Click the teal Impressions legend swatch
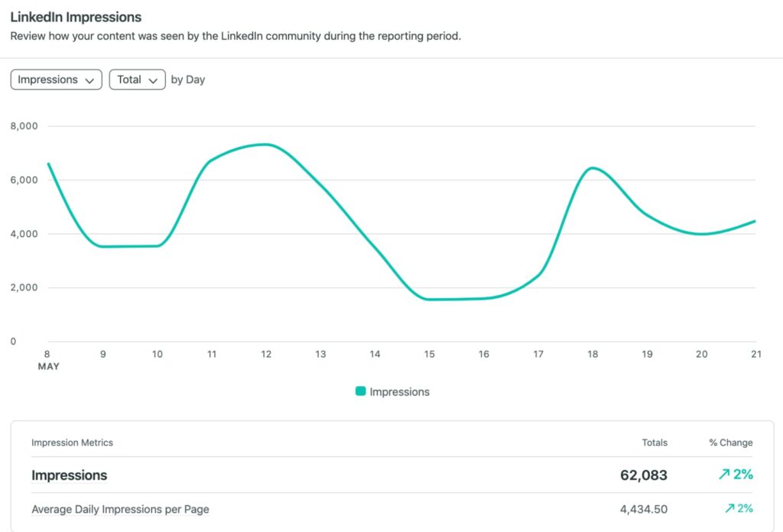This screenshot has height=532, width=783. [x=361, y=391]
